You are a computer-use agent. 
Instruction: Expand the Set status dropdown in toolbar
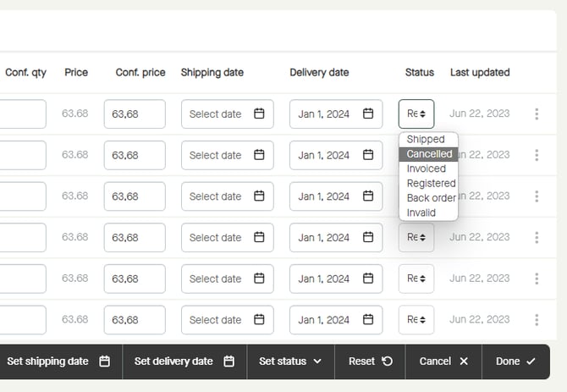pos(290,362)
